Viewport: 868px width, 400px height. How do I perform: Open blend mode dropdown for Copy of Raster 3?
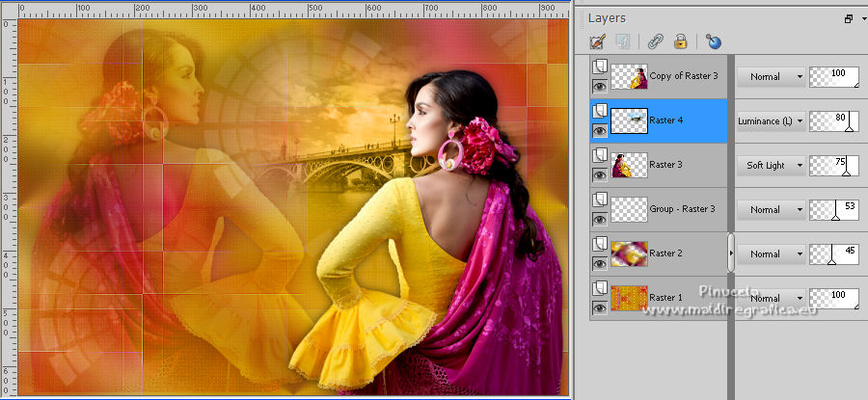[x=771, y=77]
